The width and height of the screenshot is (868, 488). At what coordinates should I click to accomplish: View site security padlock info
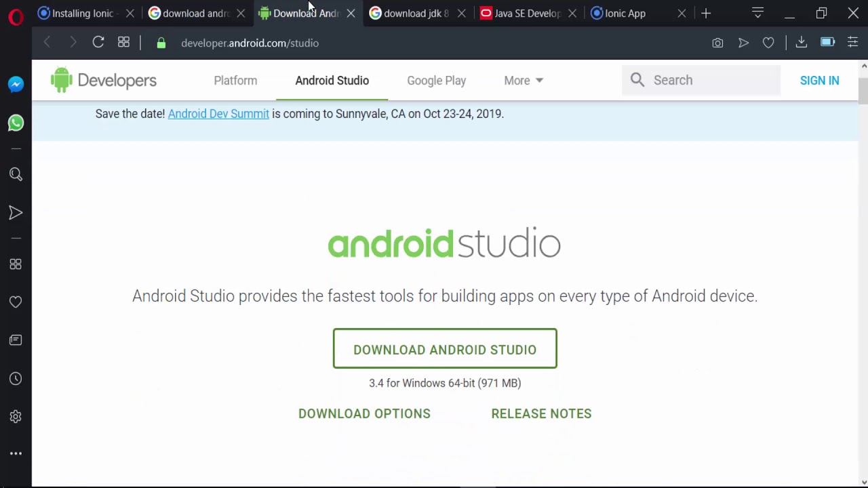[x=161, y=43]
